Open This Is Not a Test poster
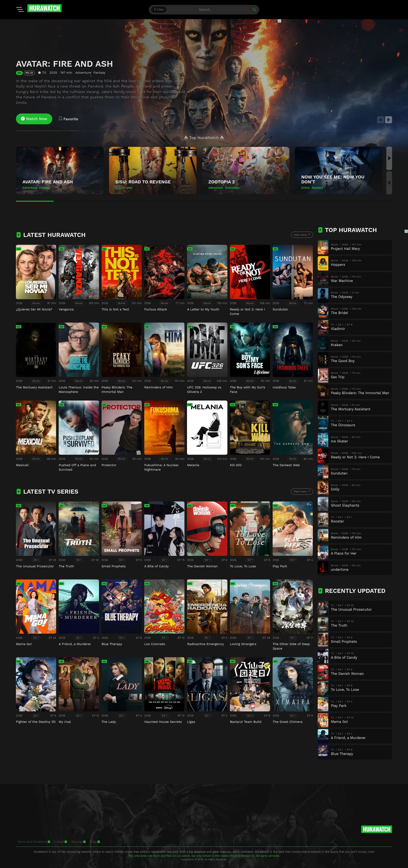The image size is (408, 868). point(122,272)
